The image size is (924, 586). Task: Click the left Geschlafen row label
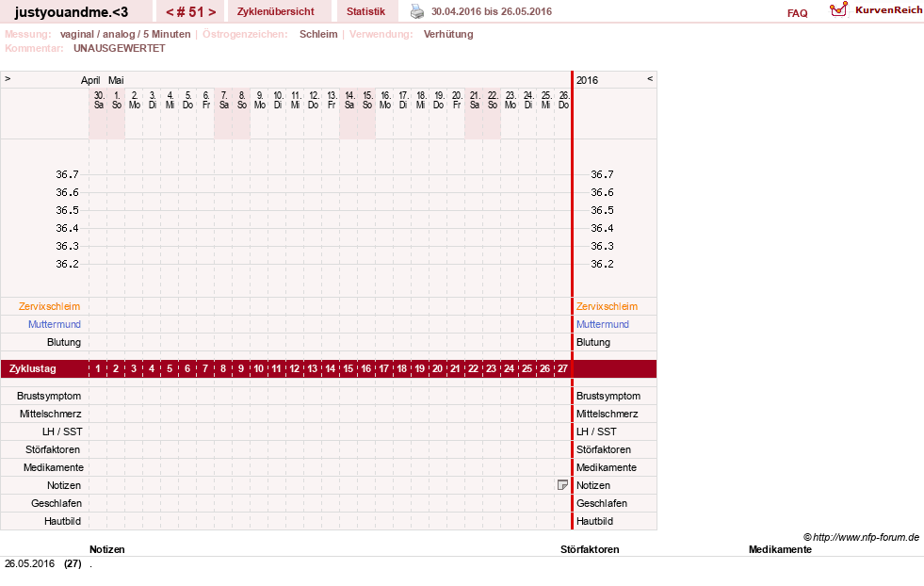point(57,503)
